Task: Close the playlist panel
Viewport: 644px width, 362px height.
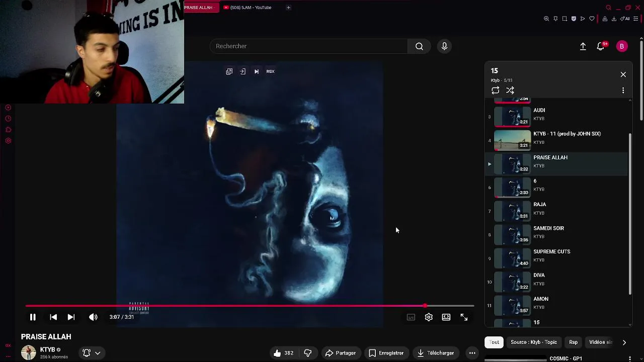Action: 623,74
